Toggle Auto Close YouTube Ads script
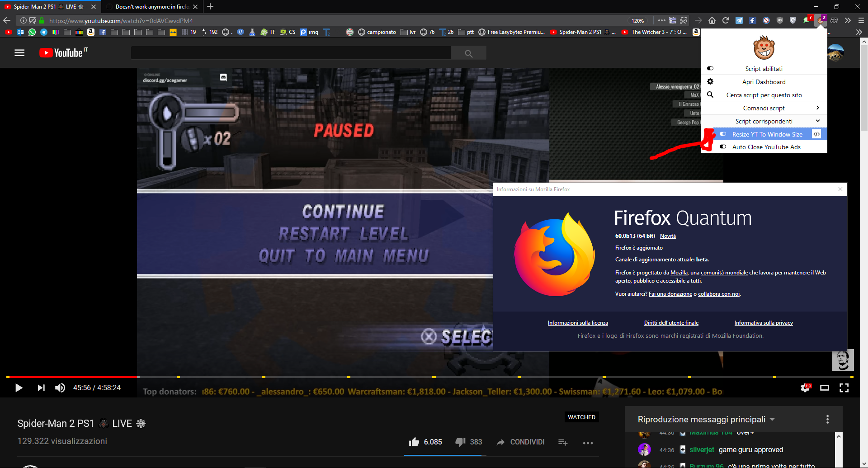 click(x=723, y=147)
